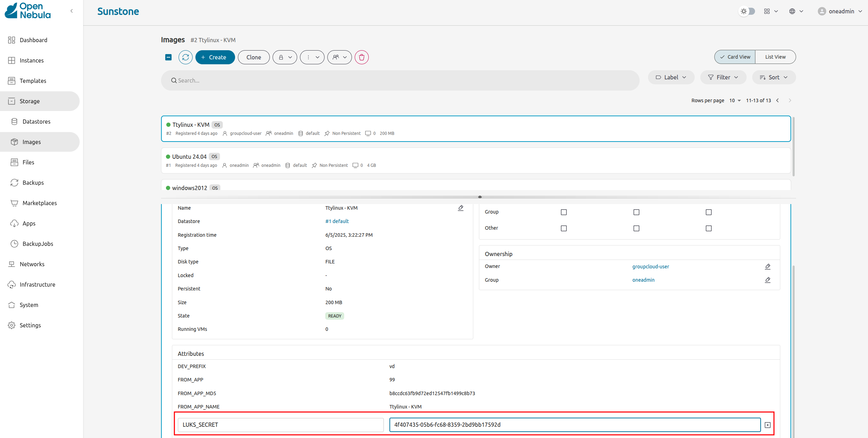This screenshot has width=868, height=438.
Task: Check the first Group permission checkbox
Action: (563, 212)
